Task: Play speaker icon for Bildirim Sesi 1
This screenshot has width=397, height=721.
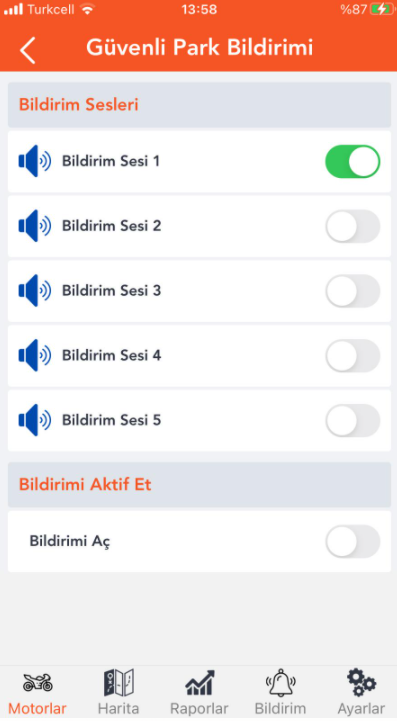Action: [35, 161]
